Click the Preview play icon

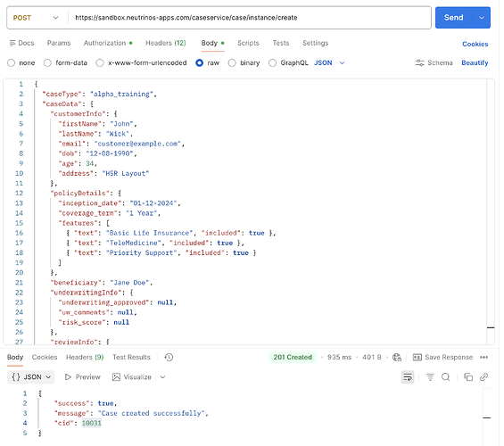(x=68, y=377)
